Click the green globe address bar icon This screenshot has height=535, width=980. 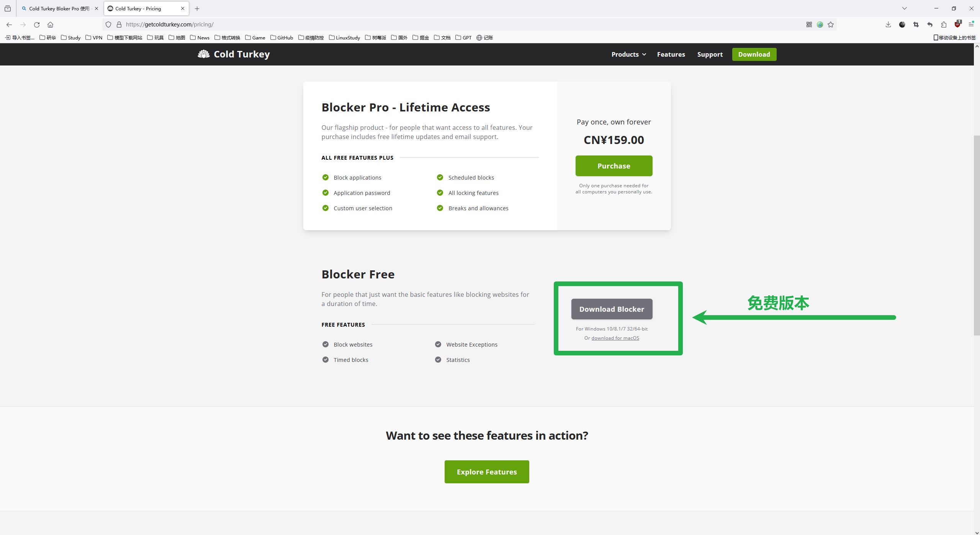point(820,25)
